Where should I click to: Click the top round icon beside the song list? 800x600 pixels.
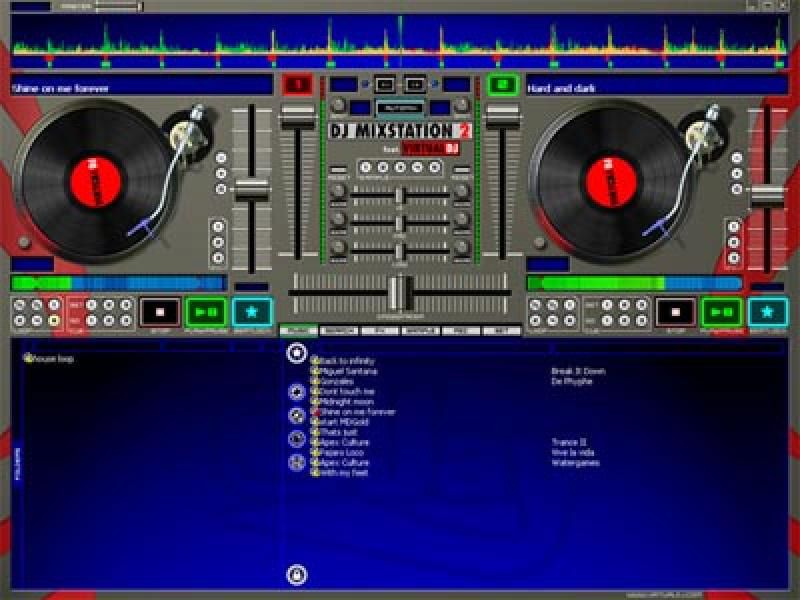point(296,352)
